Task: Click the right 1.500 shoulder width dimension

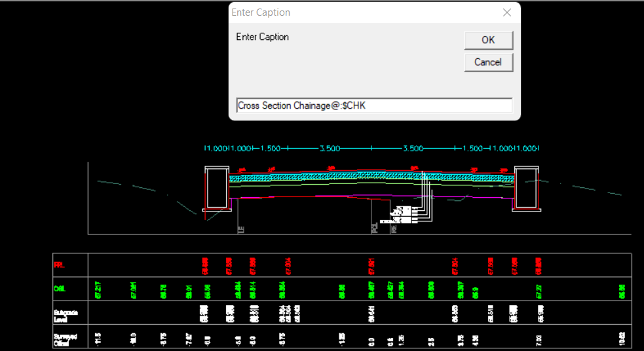Action: click(473, 149)
